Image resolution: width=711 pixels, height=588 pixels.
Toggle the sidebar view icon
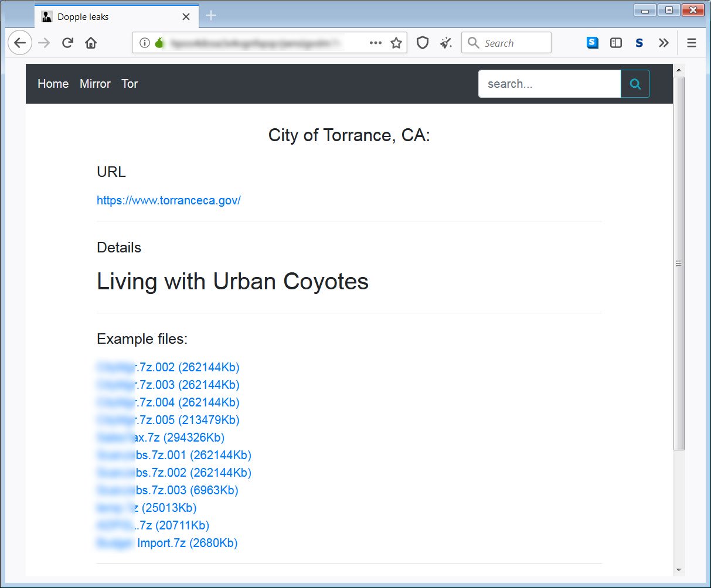pos(615,43)
